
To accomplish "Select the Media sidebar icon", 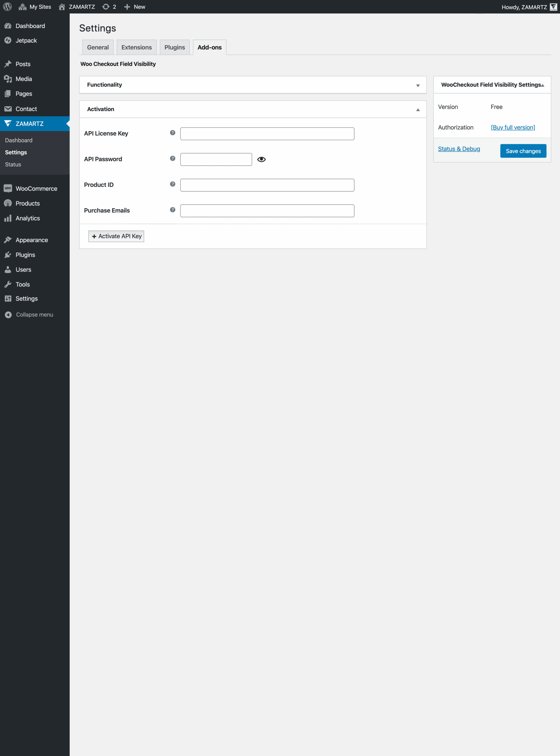I will pyautogui.click(x=8, y=79).
